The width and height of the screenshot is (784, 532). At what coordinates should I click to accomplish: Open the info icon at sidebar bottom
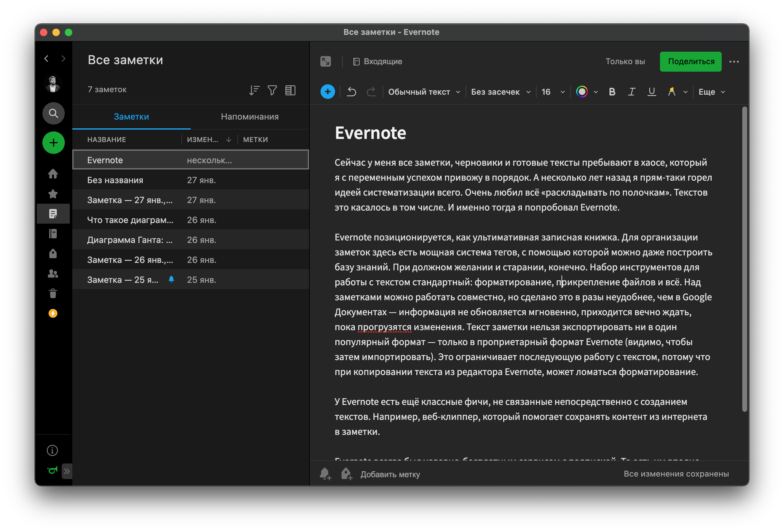coord(52,450)
